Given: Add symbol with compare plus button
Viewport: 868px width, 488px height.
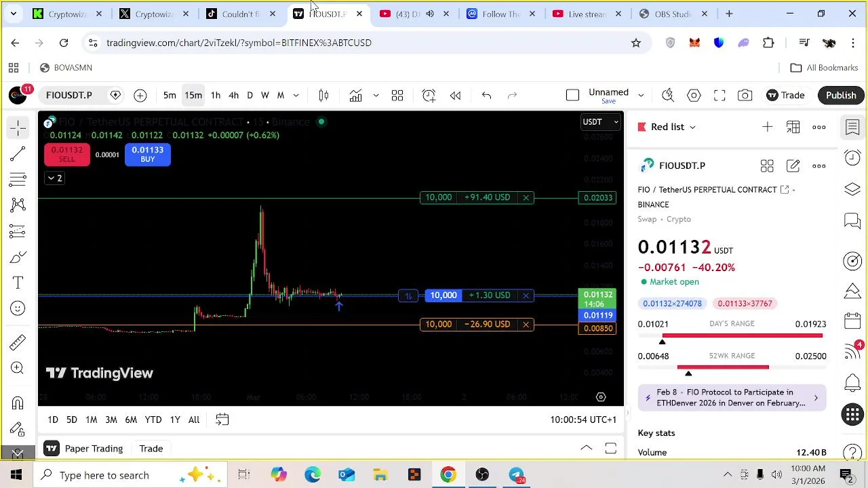Looking at the screenshot, I should [x=140, y=96].
